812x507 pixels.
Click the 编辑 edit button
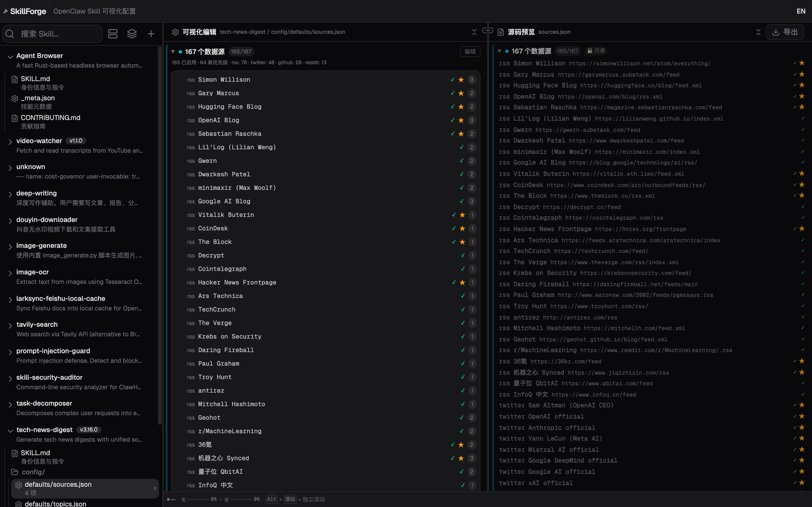point(470,52)
